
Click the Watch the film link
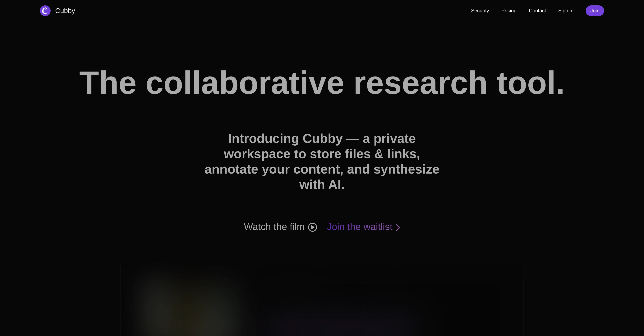[x=280, y=227]
